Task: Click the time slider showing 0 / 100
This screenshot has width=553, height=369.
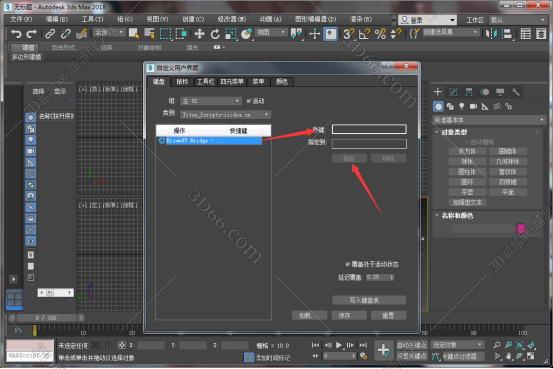Action: (46, 318)
